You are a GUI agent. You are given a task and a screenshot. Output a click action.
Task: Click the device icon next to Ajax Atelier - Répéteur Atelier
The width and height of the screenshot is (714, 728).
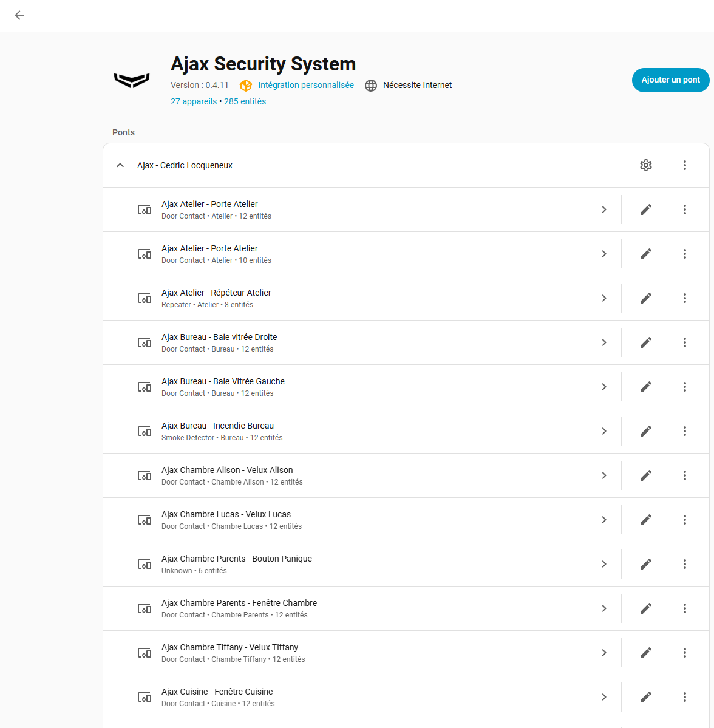tap(144, 298)
